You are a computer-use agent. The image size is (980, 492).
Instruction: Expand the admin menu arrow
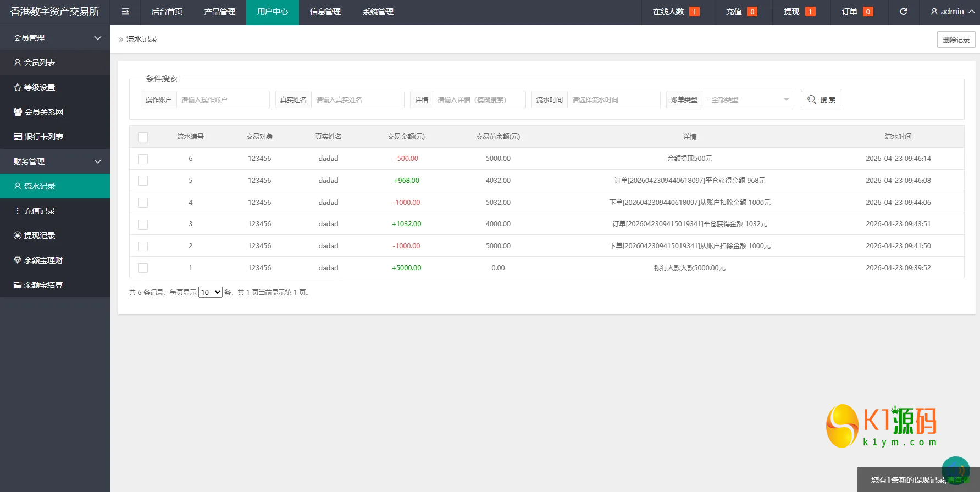point(972,12)
